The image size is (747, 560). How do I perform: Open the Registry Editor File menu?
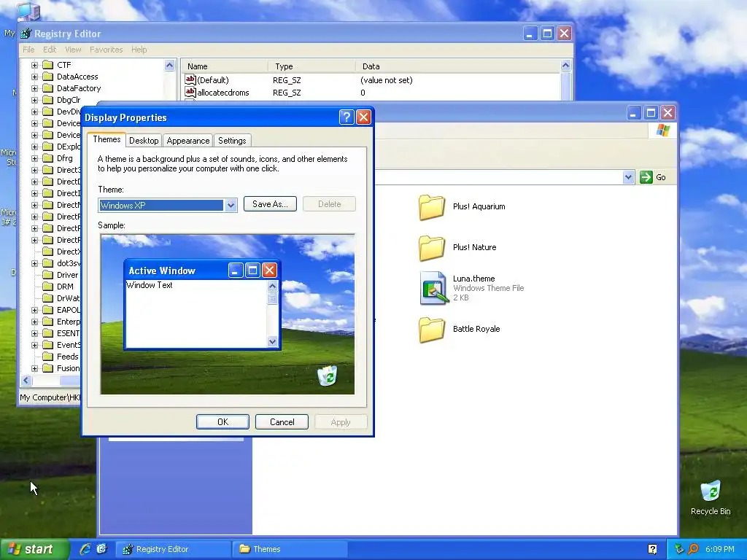[28, 50]
